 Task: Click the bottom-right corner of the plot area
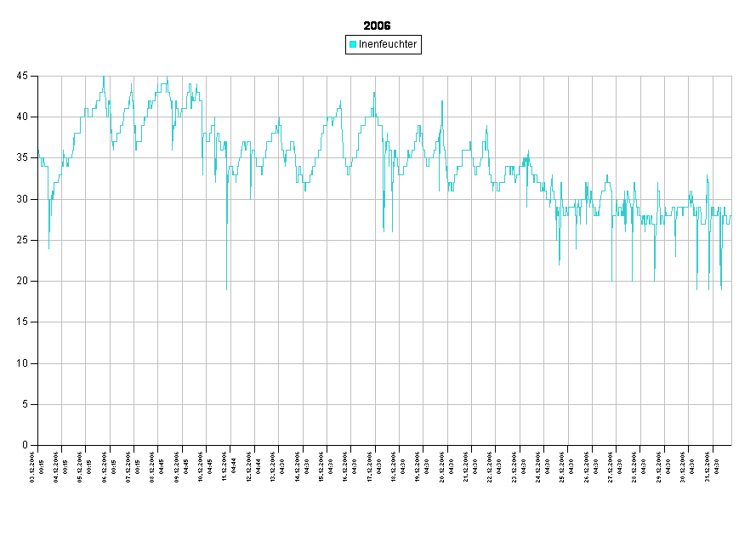click(x=731, y=444)
